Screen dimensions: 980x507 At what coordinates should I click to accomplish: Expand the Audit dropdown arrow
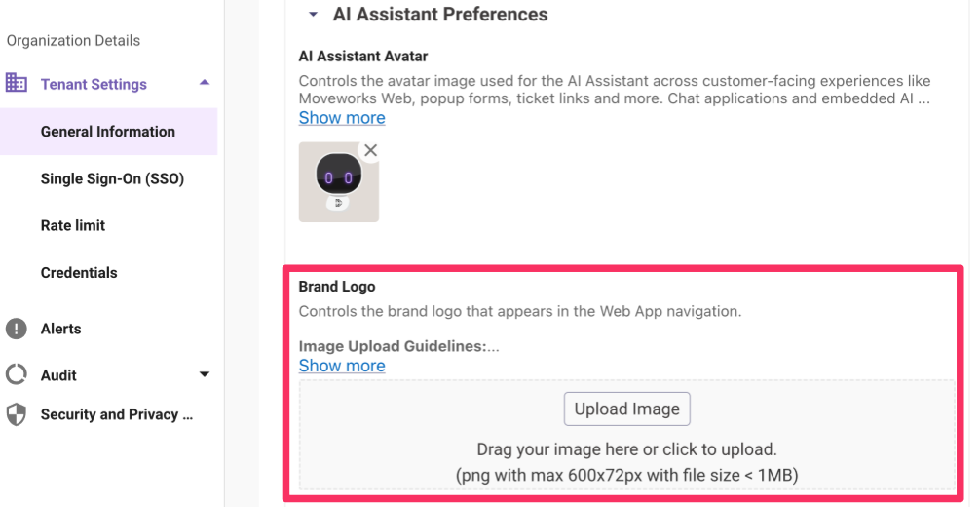(x=205, y=374)
